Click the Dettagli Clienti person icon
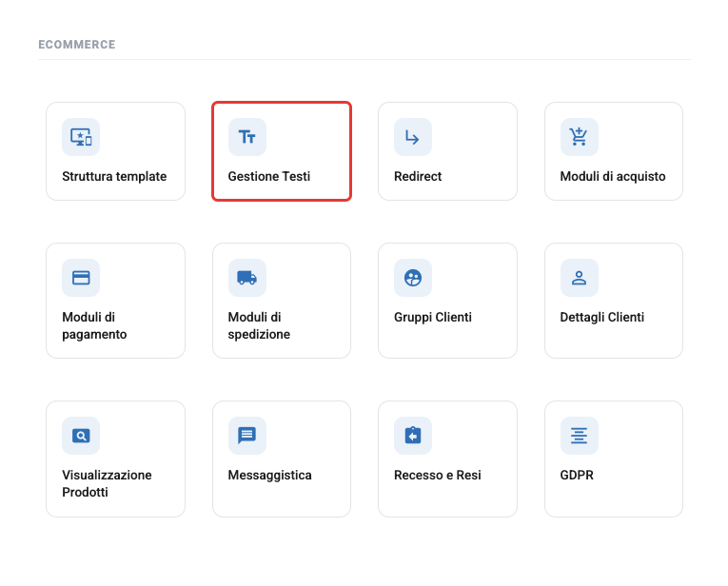The image size is (728, 586). (579, 278)
